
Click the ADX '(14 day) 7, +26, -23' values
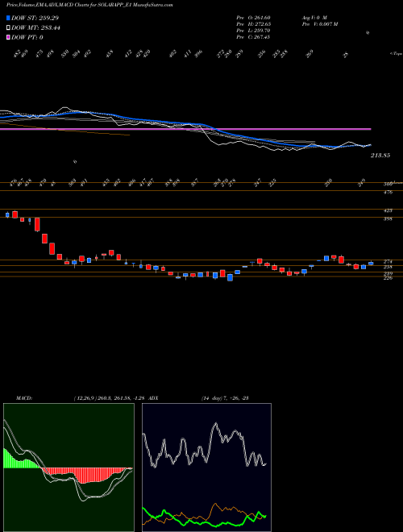tap(225, 398)
